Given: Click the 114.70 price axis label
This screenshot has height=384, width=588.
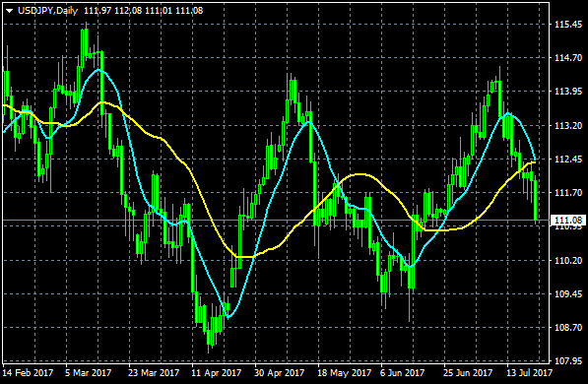Looking at the screenshot, I should tap(568, 58).
